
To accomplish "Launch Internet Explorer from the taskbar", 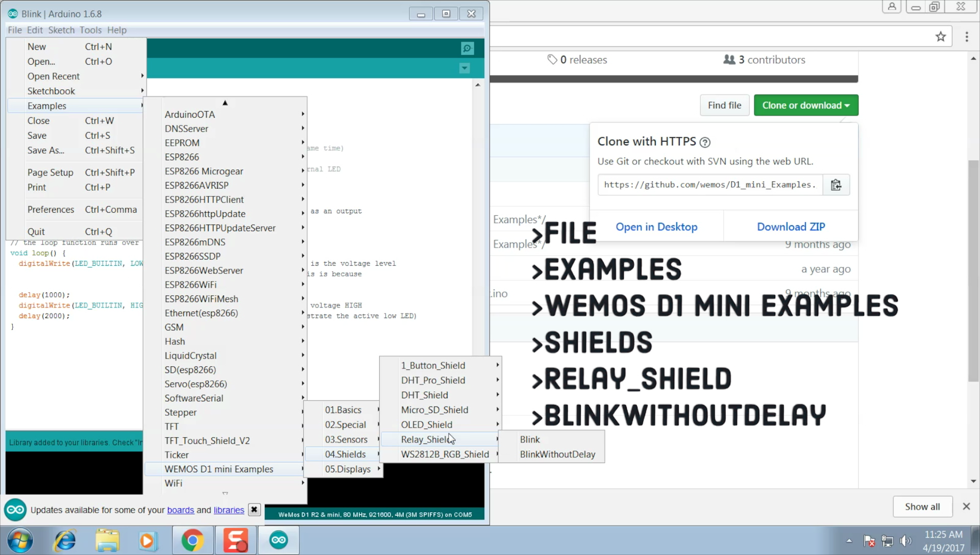I will click(65, 540).
